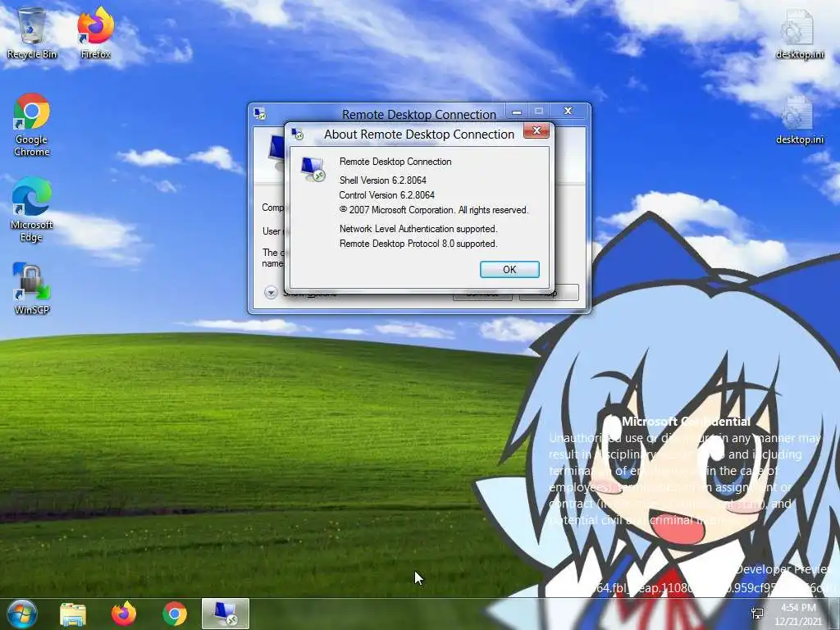Click 'Remote Desktop Protocol 8.0 supported.' text
840x630 pixels.
point(418,244)
